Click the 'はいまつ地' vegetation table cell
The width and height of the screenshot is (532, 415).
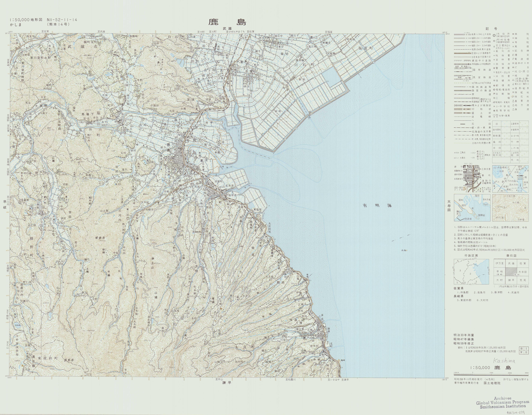(515, 136)
